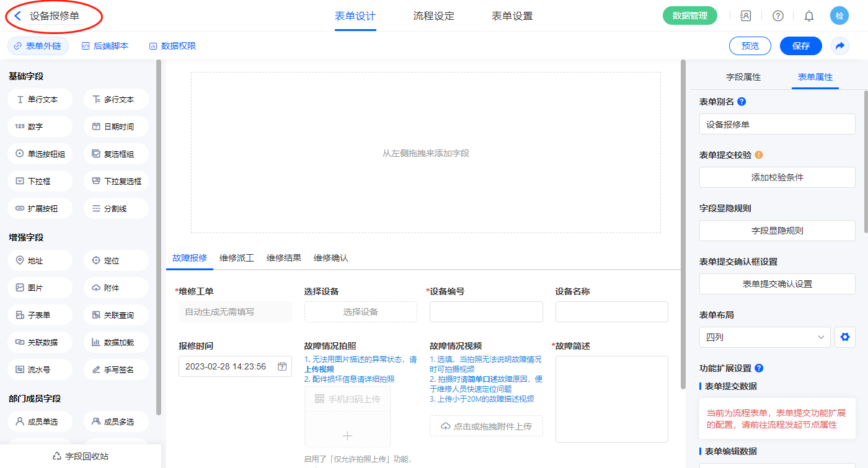Image resolution: width=868 pixels, height=468 pixels.
Task: Click the 保存 button
Action: point(800,46)
